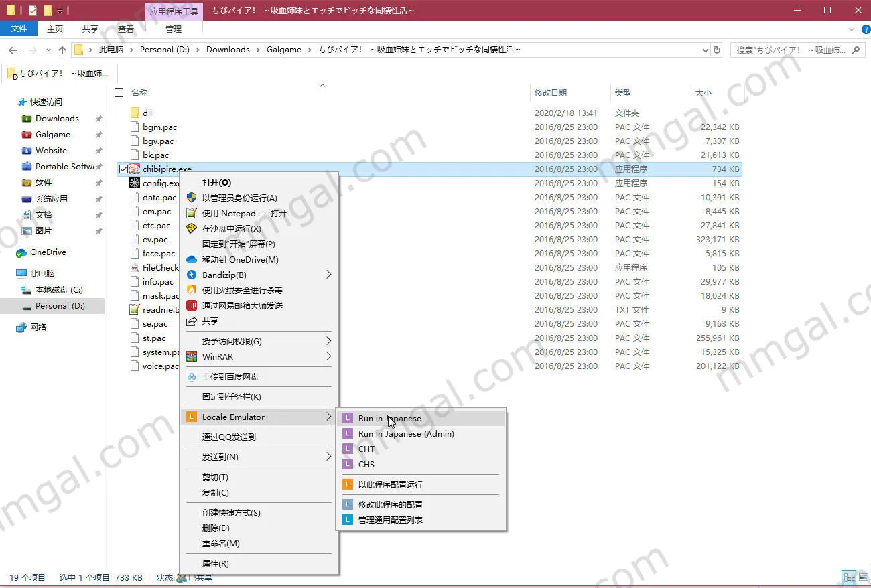The height and width of the screenshot is (588, 871).
Task: Click the Bandizip icon in context menu
Action: tap(192, 275)
